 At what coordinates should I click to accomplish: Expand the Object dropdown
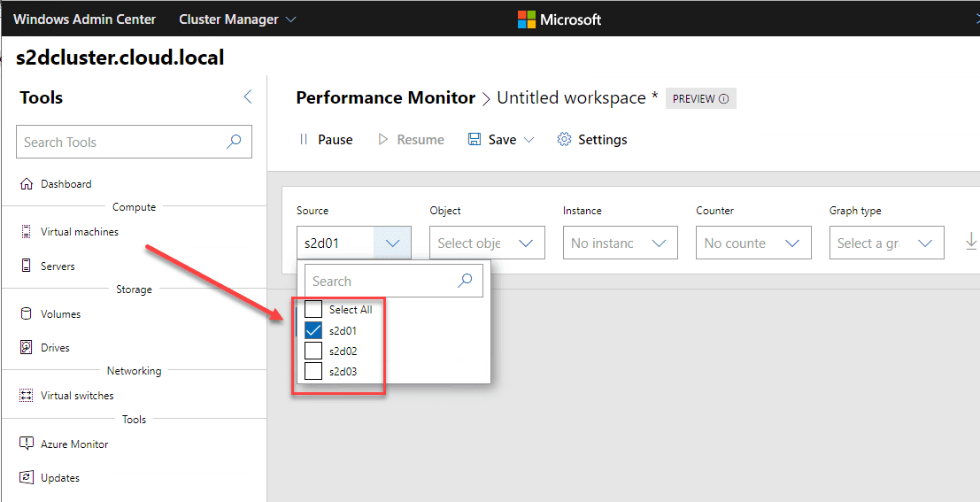click(x=486, y=243)
